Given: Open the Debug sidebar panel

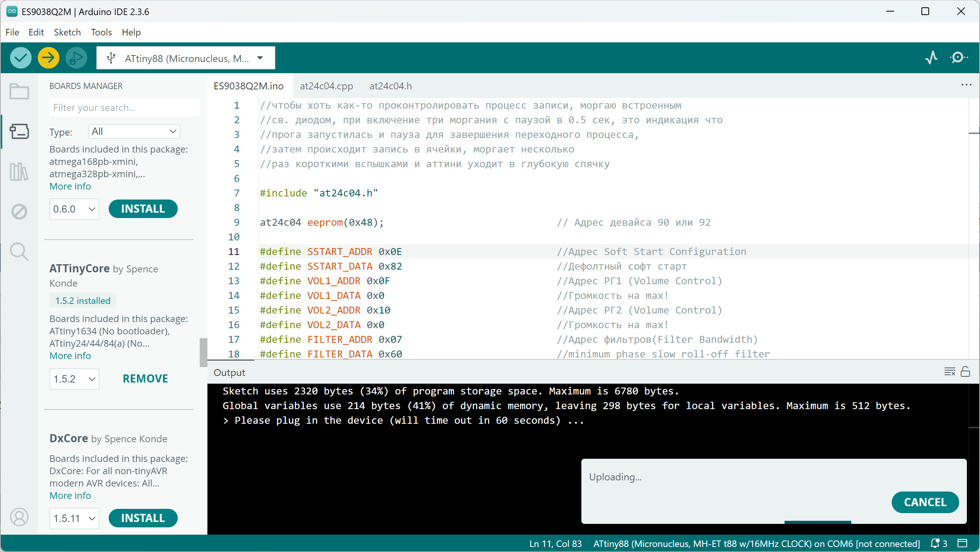Looking at the screenshot, I should tap(19, 211).
